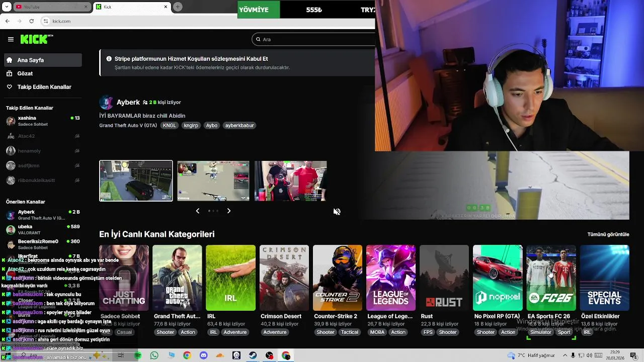644x362 pixels.
Task: Open Steam from the taskbar
Action: tap(253, 355)
